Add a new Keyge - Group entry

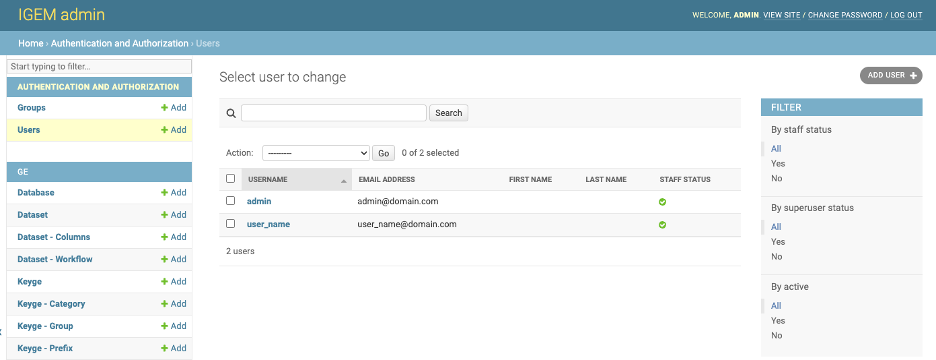coord(174,326)
